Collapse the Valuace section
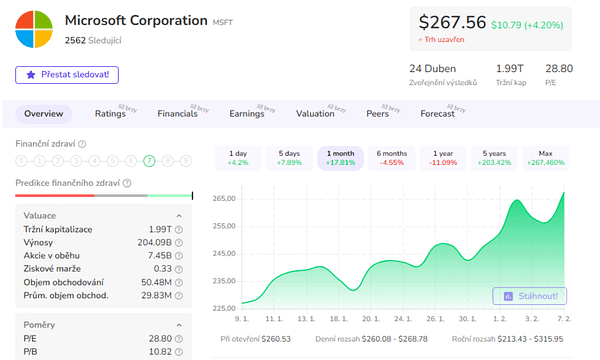Viewport: 600px width, 360px height. pyautogui.click(x=179, y=216)
